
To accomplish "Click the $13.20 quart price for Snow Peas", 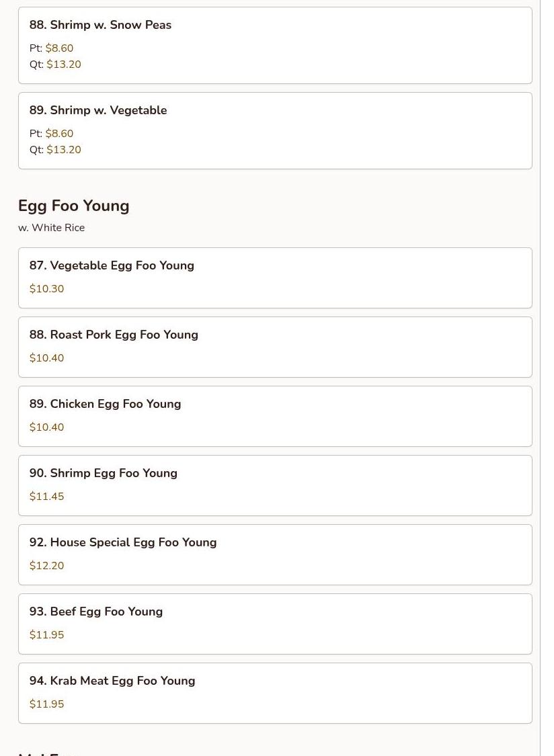I will (x=64, y=65).
